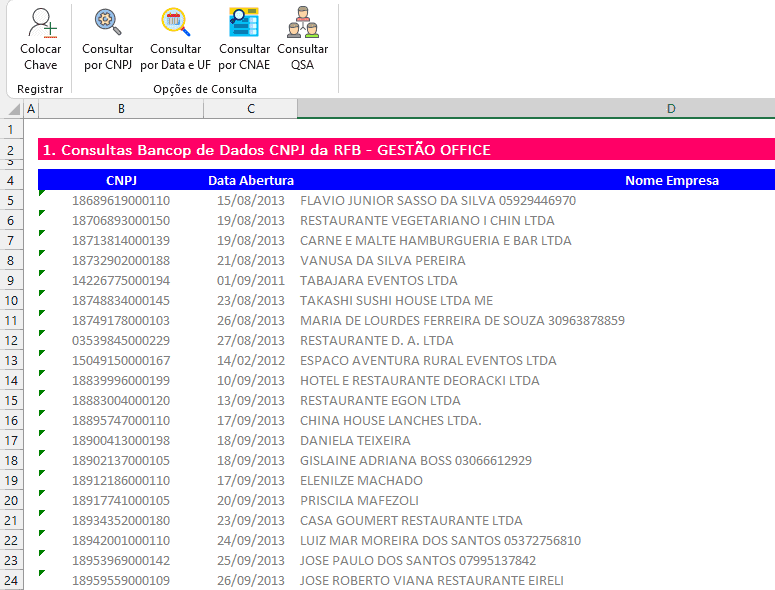Image resolution: width=775 pixels, height=590 pixels.
Task: Select column B header
Action: 121,109
